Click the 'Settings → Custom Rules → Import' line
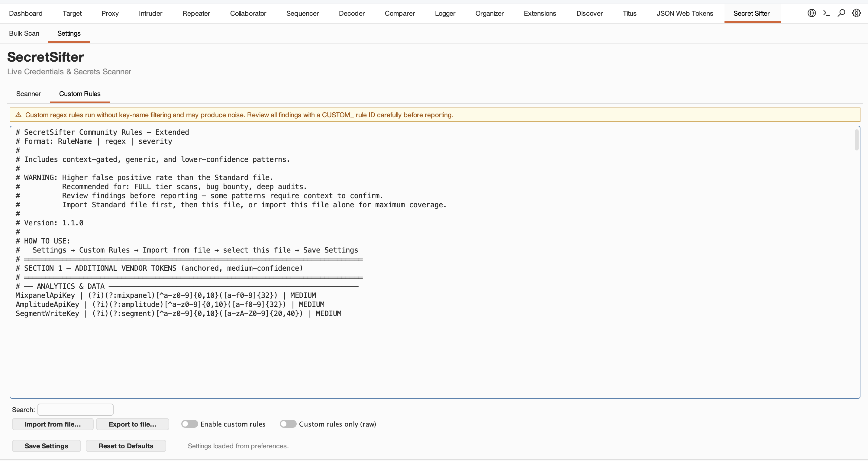Image resolution: width=868 pixels, height=461 pixels. [187, 250]
